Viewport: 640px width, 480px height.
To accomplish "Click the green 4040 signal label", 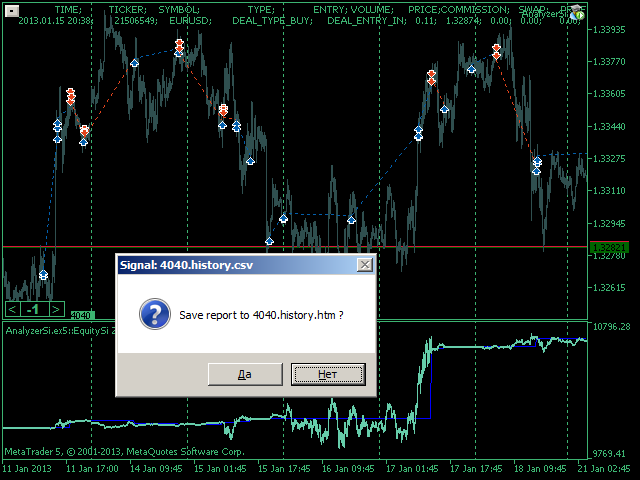I will (x=82, y=315).
